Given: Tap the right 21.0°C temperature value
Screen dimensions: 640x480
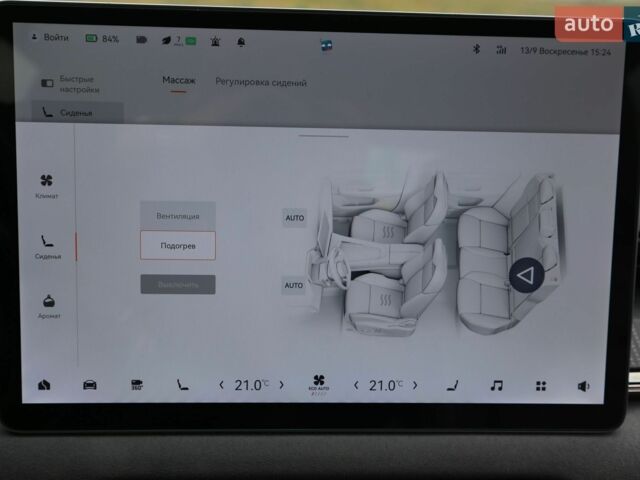Looking at the screenshot, I should click(x=386, y=385).
